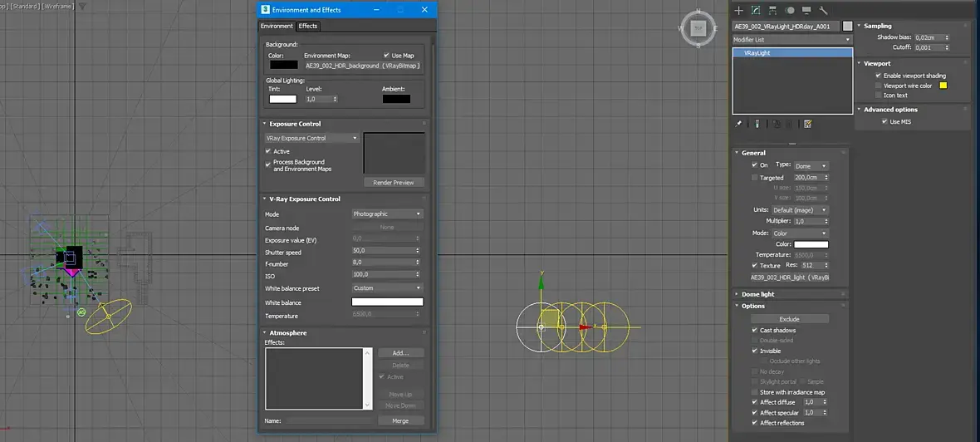Viewport: 980px width, 442px height.
Task: Click the Configure Modifier Sets icon
Action: (807, 124)
